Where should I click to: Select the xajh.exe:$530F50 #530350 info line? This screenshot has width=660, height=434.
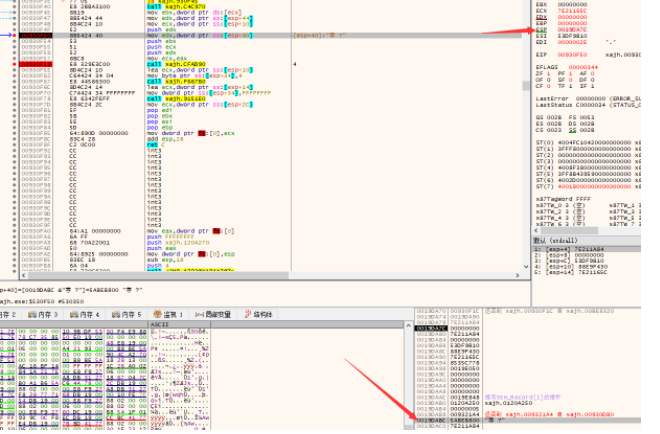(x=42, y=301)
